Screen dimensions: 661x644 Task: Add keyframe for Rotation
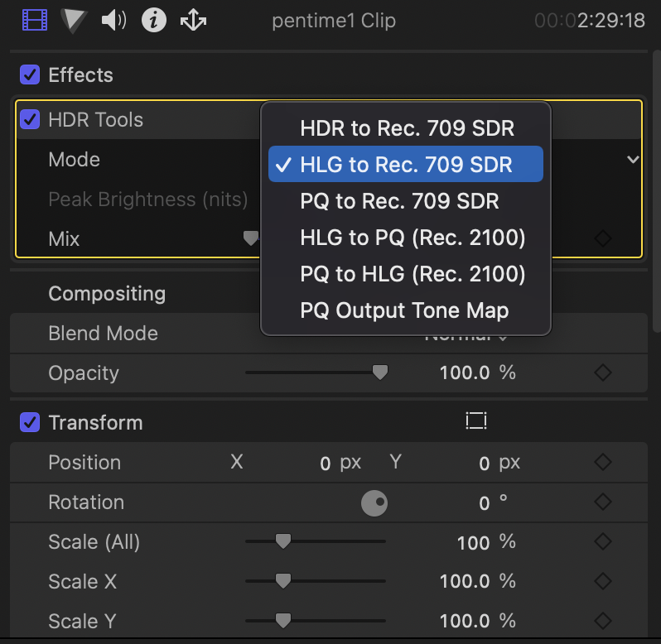tap(603, 502)
